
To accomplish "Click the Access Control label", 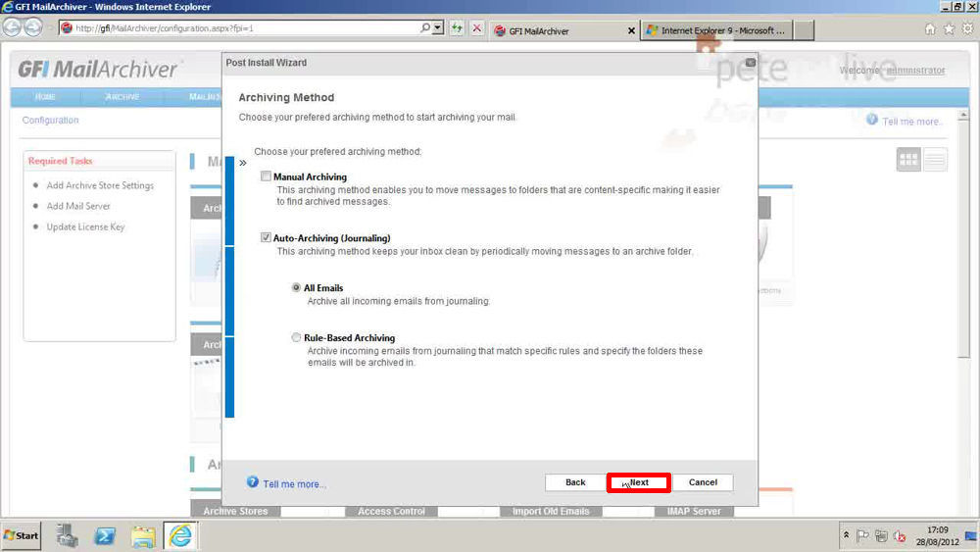I will (391, 512).
